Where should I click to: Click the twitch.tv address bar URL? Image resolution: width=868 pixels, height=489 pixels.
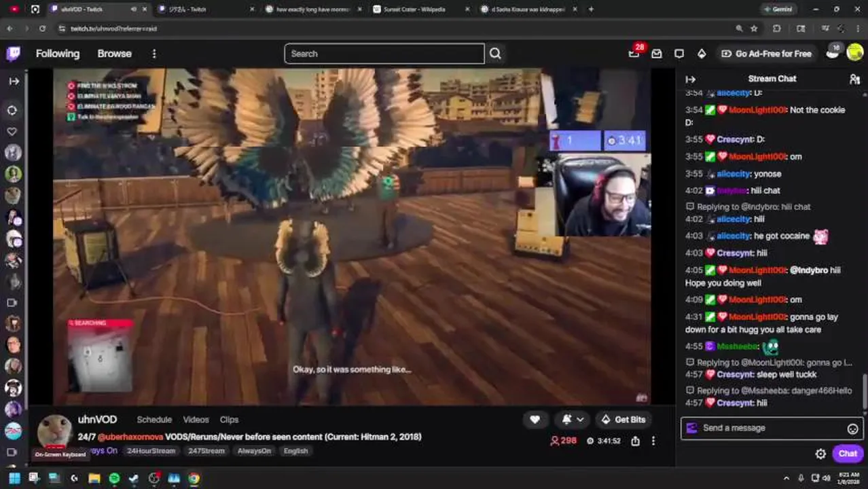pos(113,29)
